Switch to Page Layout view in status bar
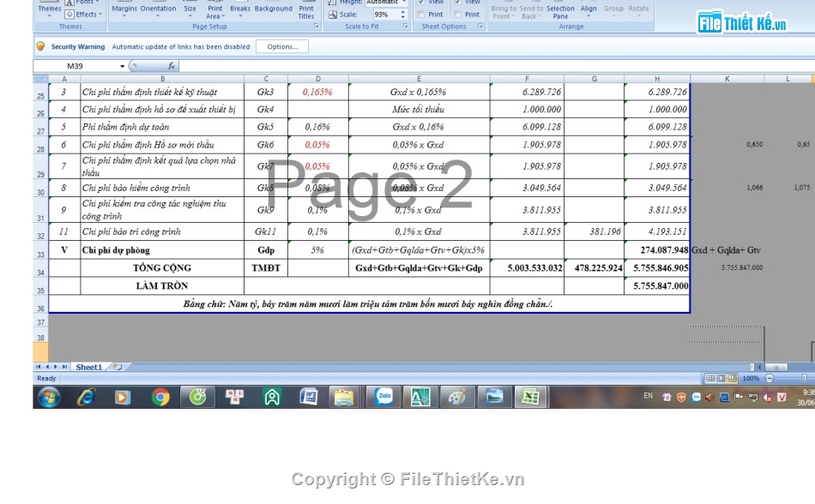The image size is (815, 504). pos(721,378)
